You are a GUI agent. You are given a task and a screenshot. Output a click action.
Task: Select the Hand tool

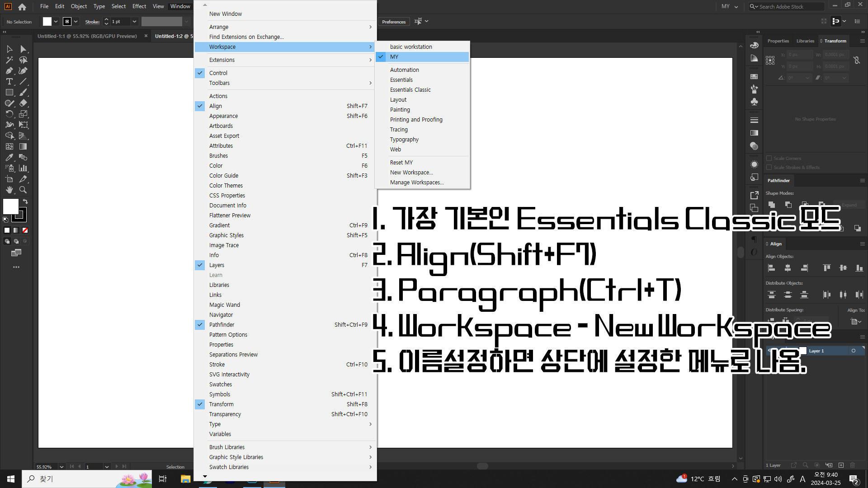[9, 190]
